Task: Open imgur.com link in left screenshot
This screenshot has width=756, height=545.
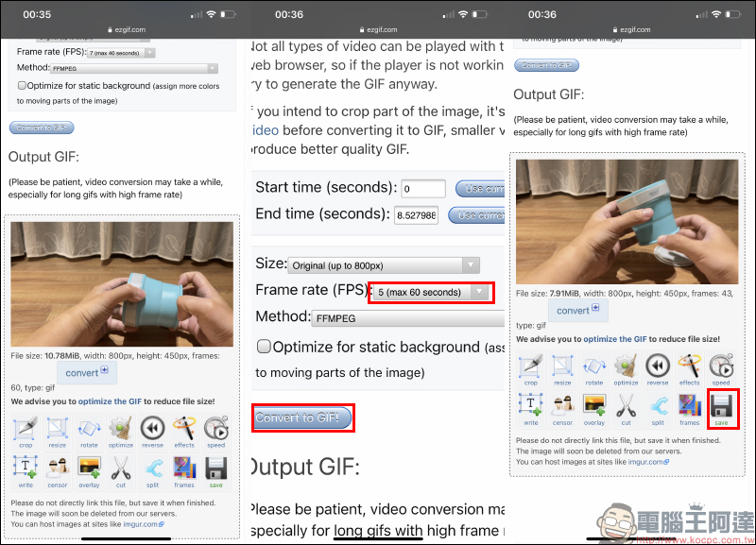Action: 144,524
